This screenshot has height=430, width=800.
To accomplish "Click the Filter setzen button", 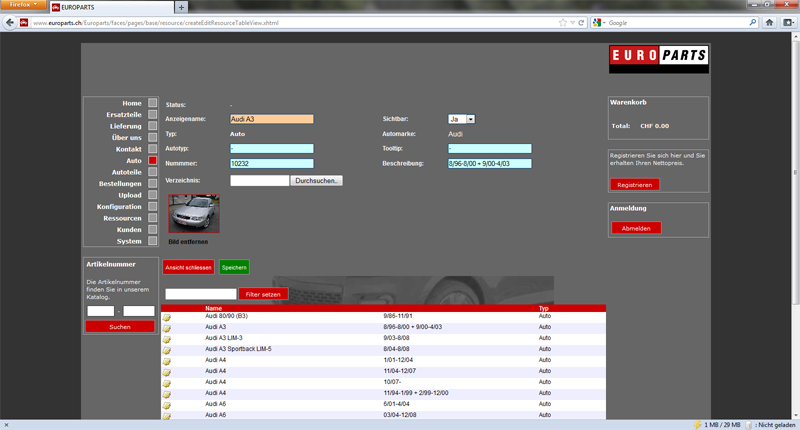I will tap(263, 294).
